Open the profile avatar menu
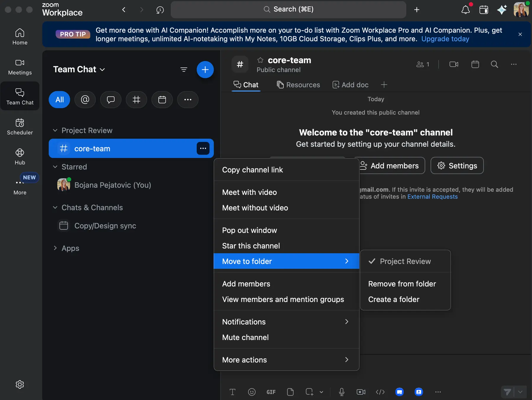This screenshot has height=400, width=532. coord(521,9)
